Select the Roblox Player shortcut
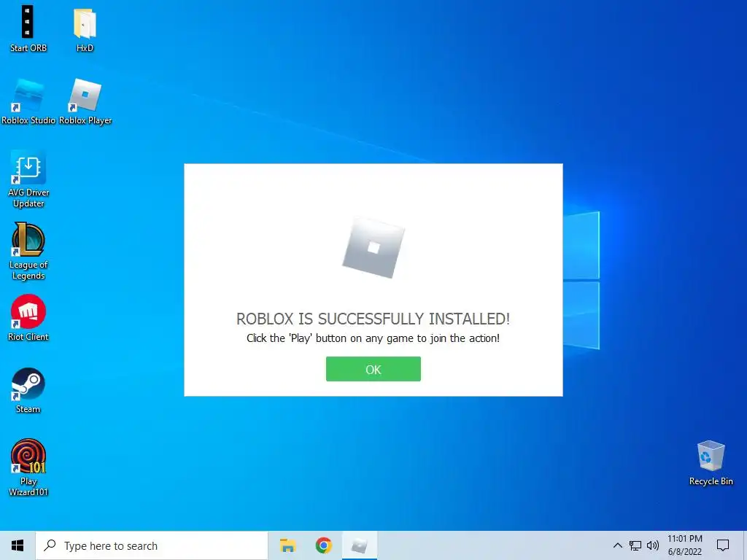The height and width of the screenshot is (560, 747). pyautogui.click(x=85, y=102)
